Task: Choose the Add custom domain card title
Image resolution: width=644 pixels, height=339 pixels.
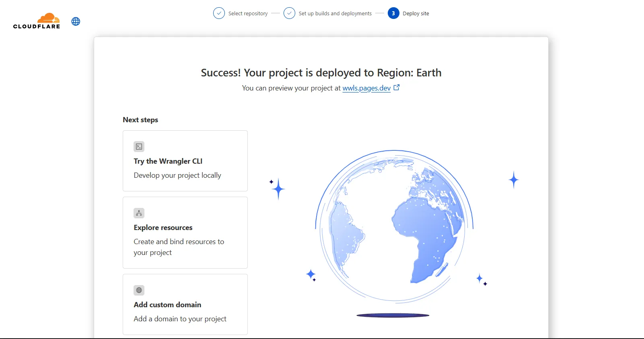Action: tap(167, 305)
